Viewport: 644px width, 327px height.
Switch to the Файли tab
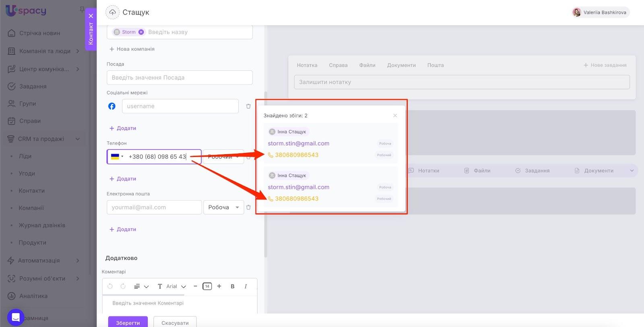coord(367,65)
